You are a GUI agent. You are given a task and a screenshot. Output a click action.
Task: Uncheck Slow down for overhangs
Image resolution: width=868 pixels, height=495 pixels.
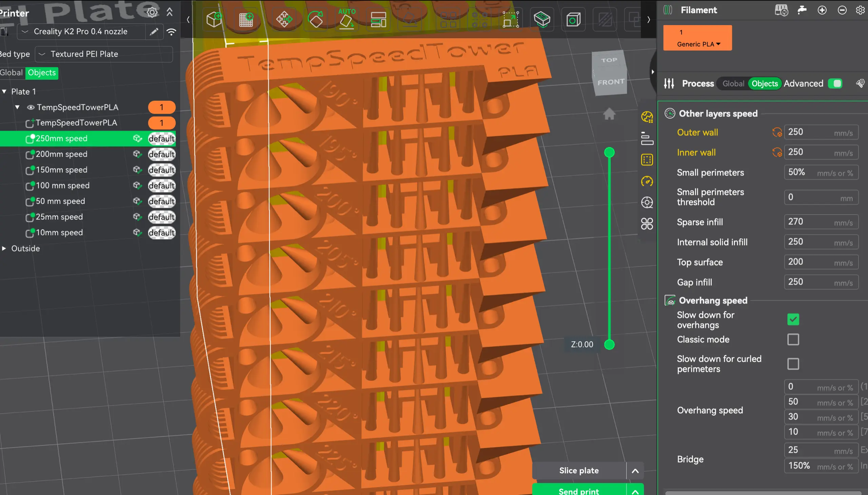tap(793, 320)
